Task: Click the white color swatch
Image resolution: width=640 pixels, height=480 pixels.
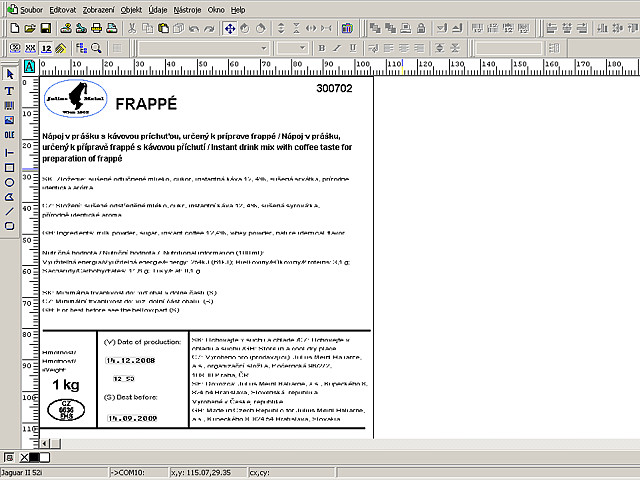Action: point(44,458)
